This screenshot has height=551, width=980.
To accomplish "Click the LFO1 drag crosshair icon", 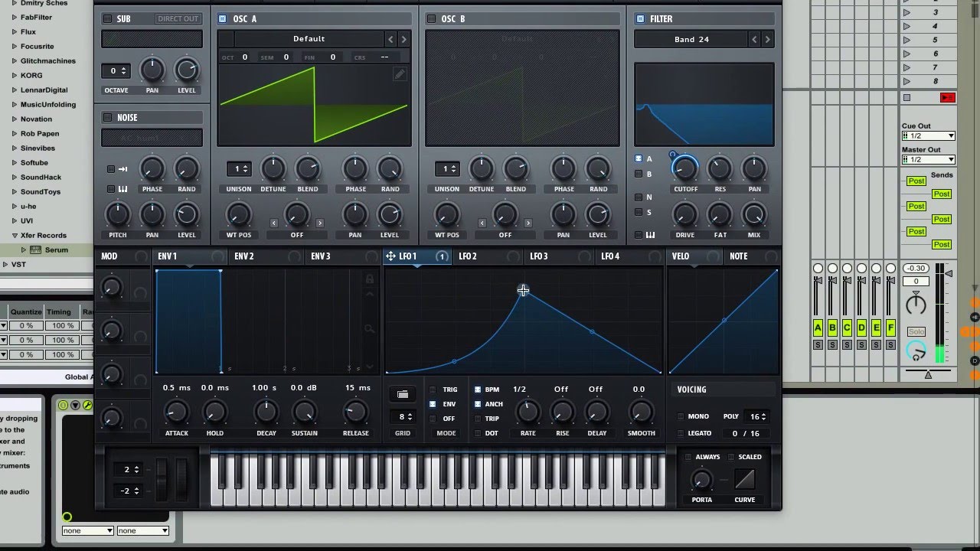I will click(x=390, y=256).
